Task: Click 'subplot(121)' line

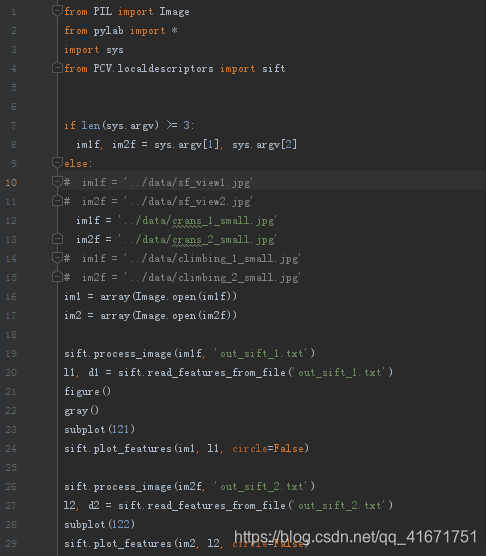Action: click(x=100, y=429)
